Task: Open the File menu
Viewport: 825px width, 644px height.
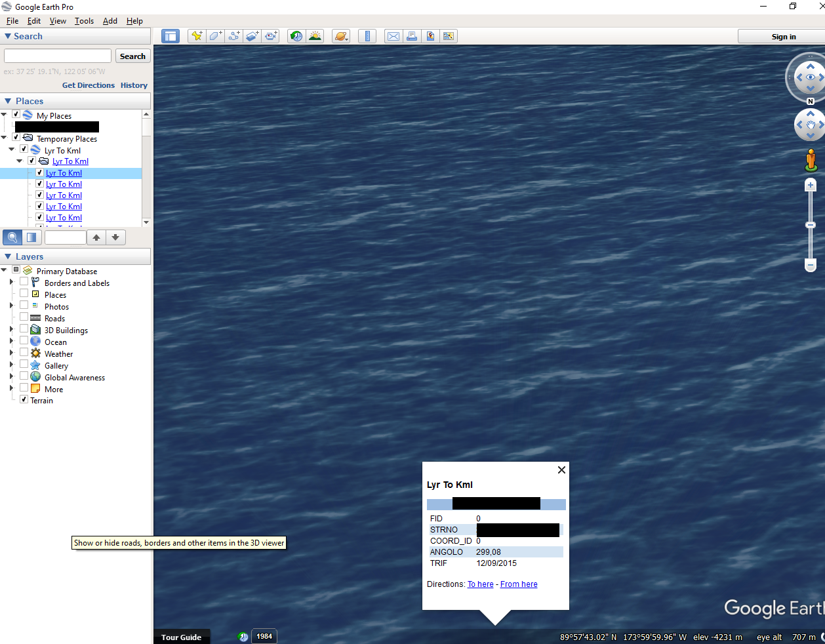Action: (x=12, y=21)
